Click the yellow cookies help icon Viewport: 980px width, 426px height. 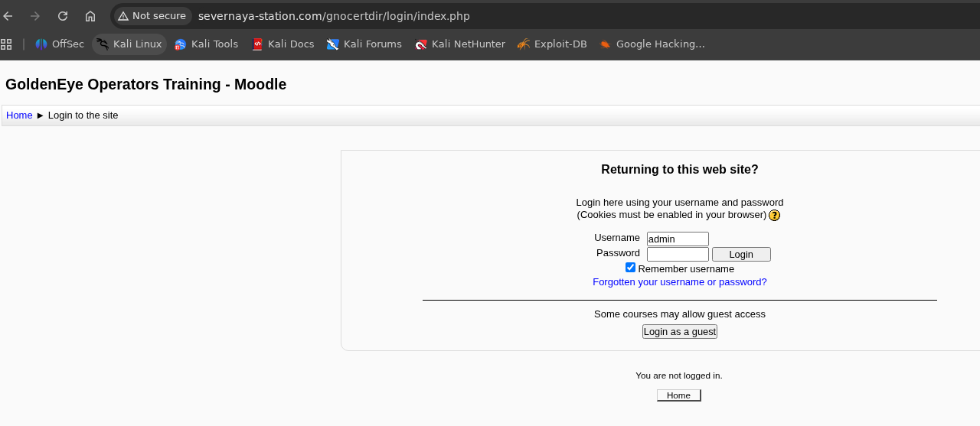point(774,215)
